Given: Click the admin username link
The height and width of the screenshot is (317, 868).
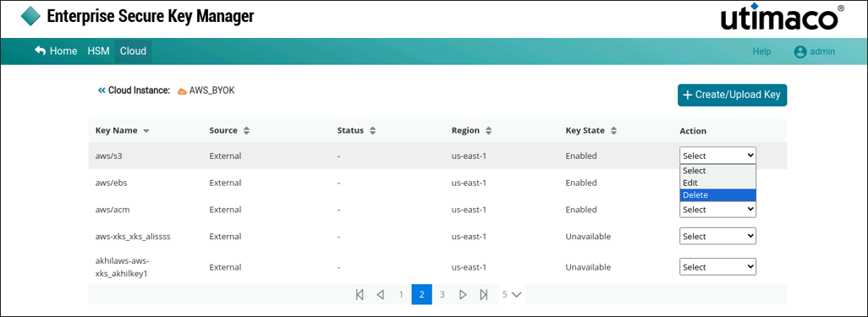Looking at the screenshot, I should pyautogui.click(x=822, y=52).
